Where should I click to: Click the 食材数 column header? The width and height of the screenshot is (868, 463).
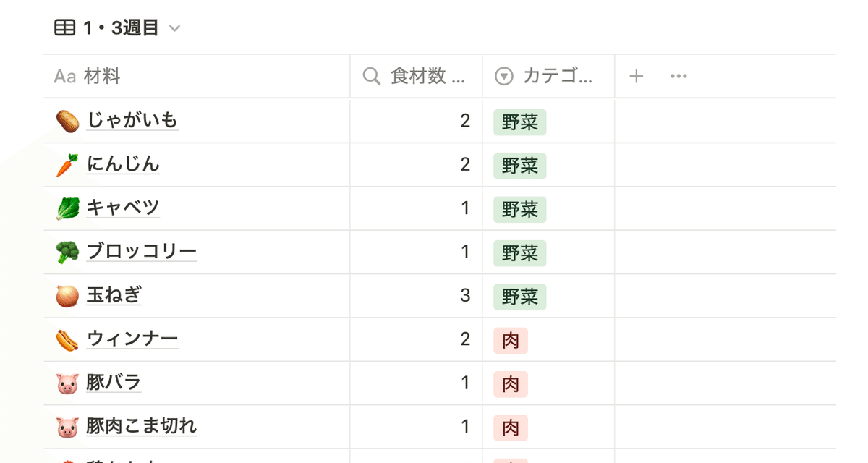417,76
